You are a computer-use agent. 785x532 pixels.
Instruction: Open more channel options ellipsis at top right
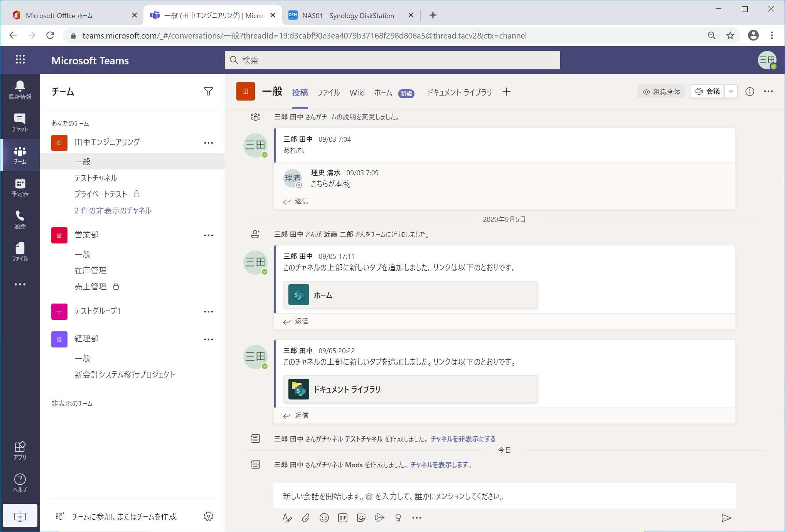pos(768,91)
